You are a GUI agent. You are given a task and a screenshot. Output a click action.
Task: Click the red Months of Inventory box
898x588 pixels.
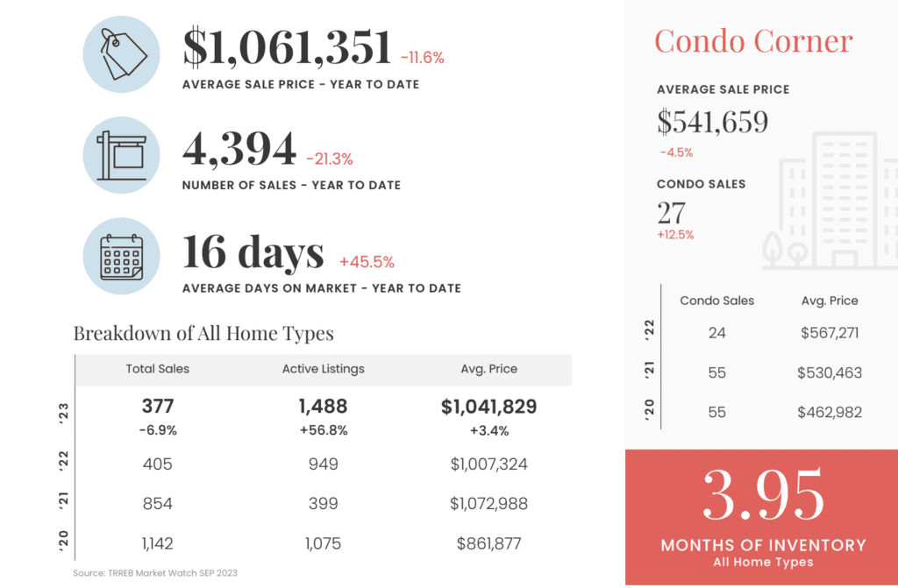tap(762, 517)
